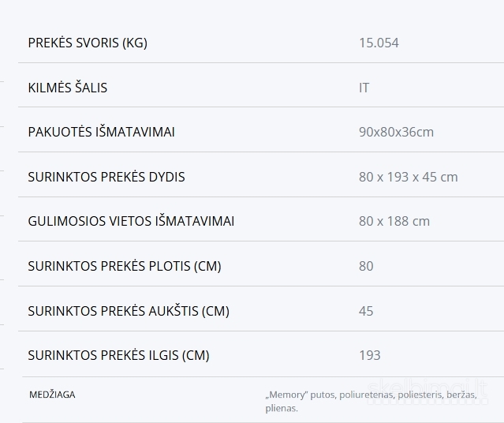This screenshot has height=423, width=504.
Task: Select the height value 45
Action: (366, 311)
